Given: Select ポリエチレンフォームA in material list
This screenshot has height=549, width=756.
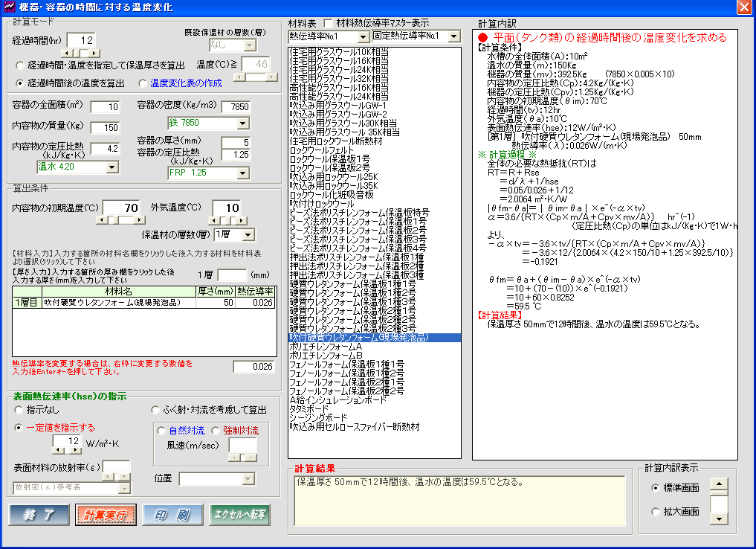Looking at the screenshot, I should point(326,347).
